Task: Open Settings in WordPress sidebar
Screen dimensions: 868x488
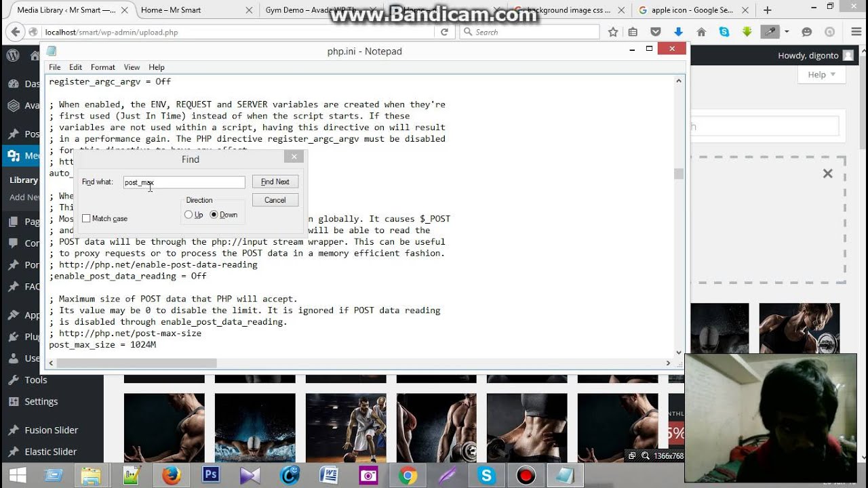Action: (x=41, y=401)
